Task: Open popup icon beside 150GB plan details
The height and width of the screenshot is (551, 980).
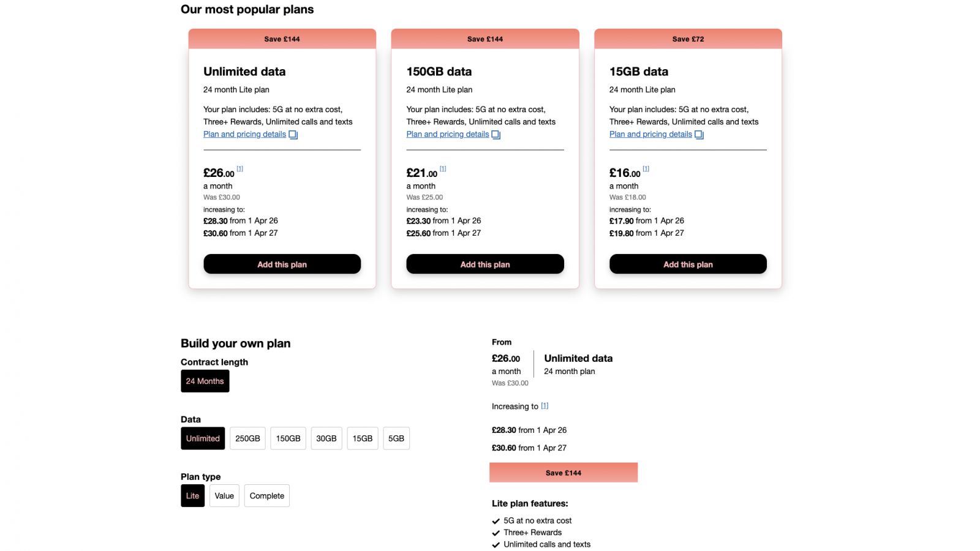Action: click(496, 135)
